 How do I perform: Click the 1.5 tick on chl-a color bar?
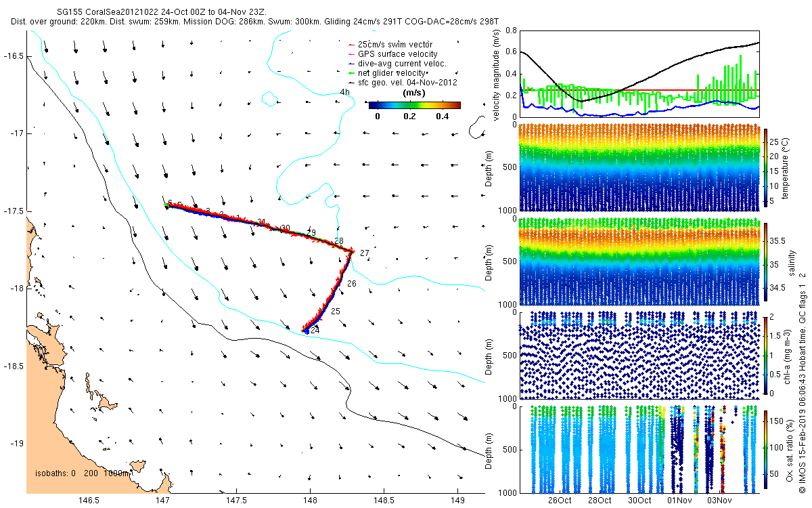pyautogui.click(x=776, y=335)
